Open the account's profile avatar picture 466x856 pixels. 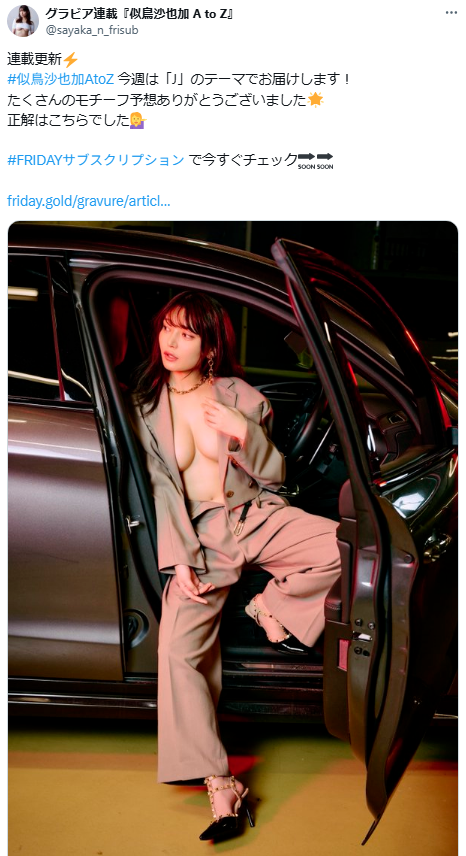(x=23, y=21)
